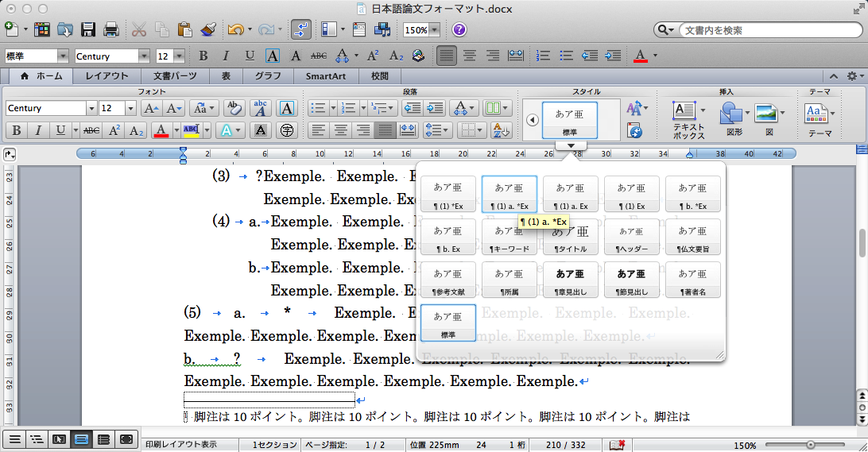Viewport: 868px width, 452px height.
Task: Switch to the グラフ tab
Action: click(x=268, y=75)
